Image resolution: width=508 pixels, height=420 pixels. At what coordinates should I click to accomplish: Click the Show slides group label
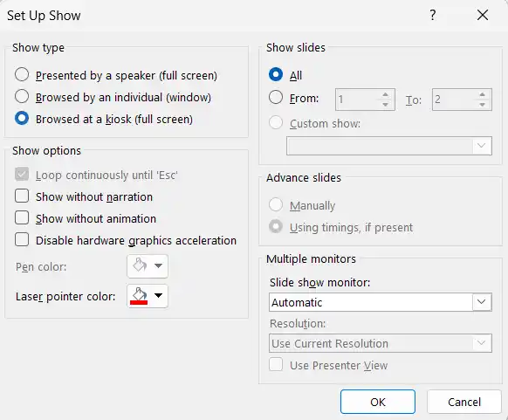(296, 48)
